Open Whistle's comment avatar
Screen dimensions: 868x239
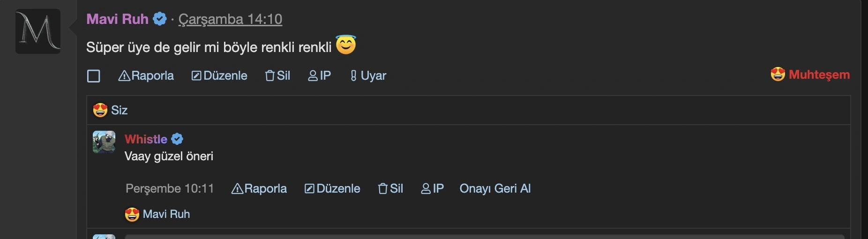(104, 142)
